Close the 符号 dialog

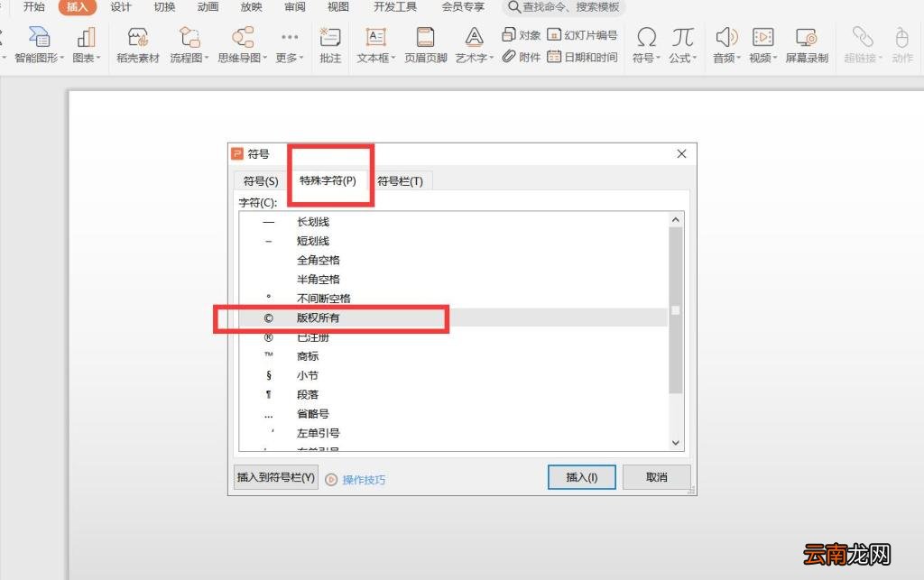tap(682, 153)
